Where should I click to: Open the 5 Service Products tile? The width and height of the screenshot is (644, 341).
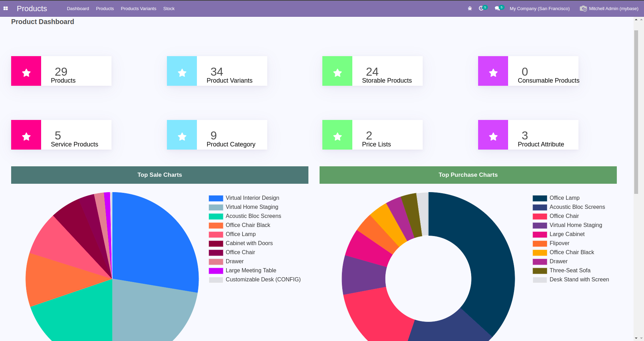[61, 135]
